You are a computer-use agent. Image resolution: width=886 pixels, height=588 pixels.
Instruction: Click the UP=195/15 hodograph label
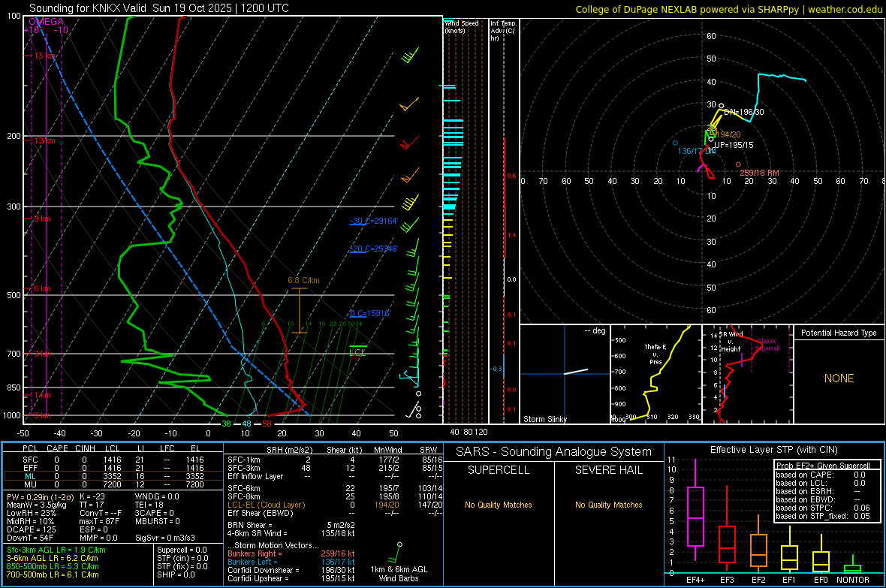tap(734, 145)
